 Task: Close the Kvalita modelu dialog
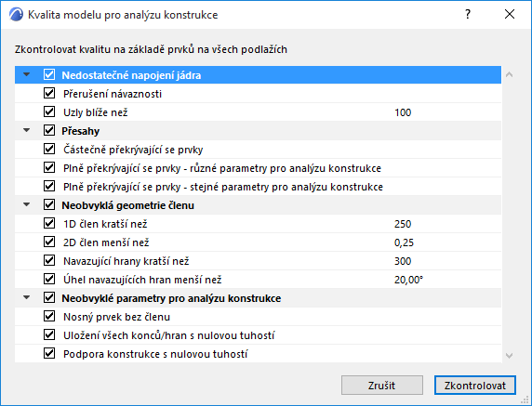pyautogui.click(x=510, y=14)
